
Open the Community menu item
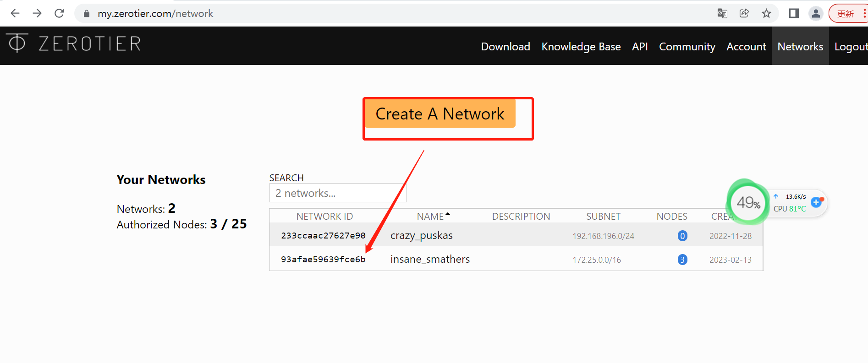point(687,47)
